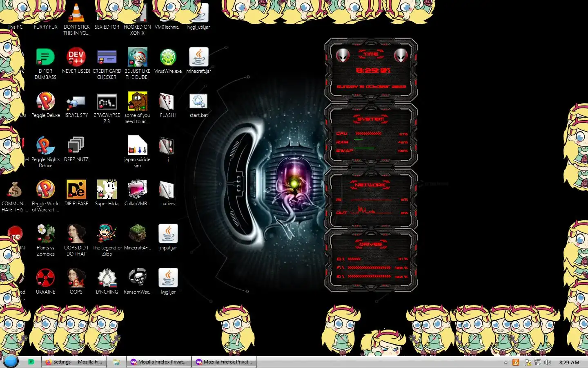
Task: Click the E:\ drive row in Drives widget
Action: pyautogui.click(x=372, y=276)
